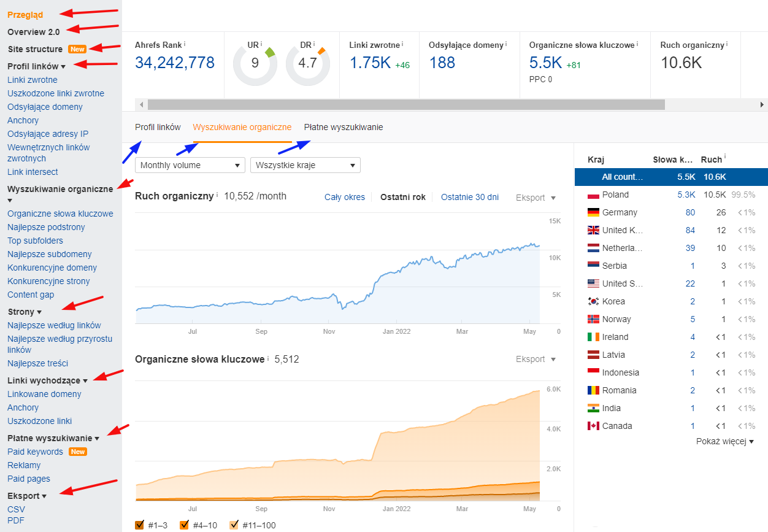Click the New badge beside Site structure
The height and width of the screenshot is (532, 768).
77,49
